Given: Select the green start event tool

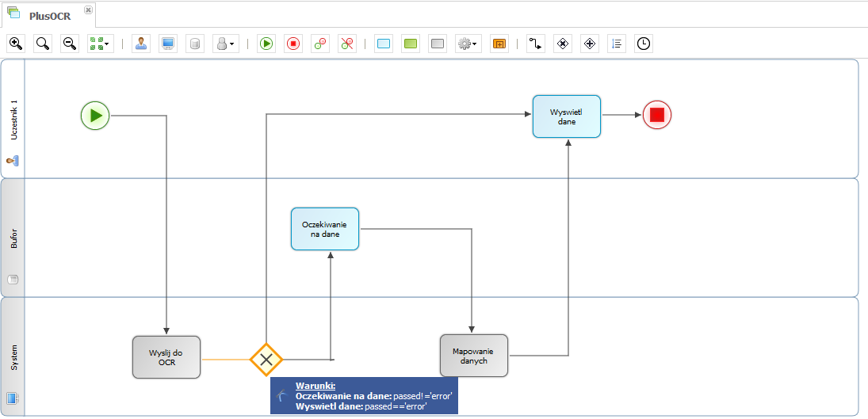Looking at the screenshot, I should (x=266, y=44).
